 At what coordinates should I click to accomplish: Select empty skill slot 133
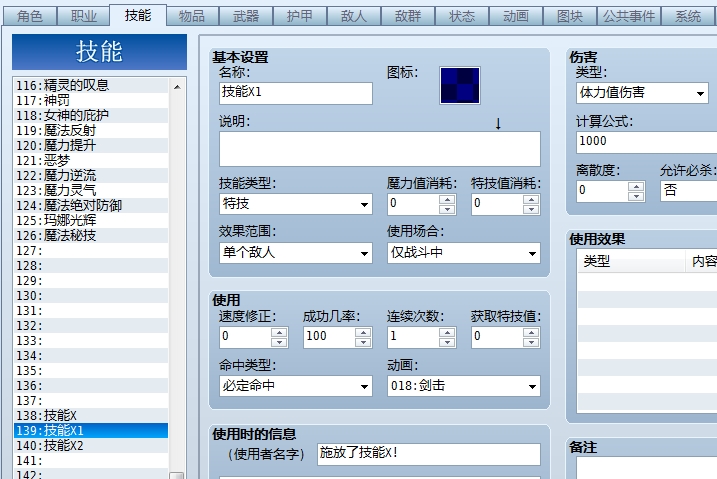(x=91, y=341)
